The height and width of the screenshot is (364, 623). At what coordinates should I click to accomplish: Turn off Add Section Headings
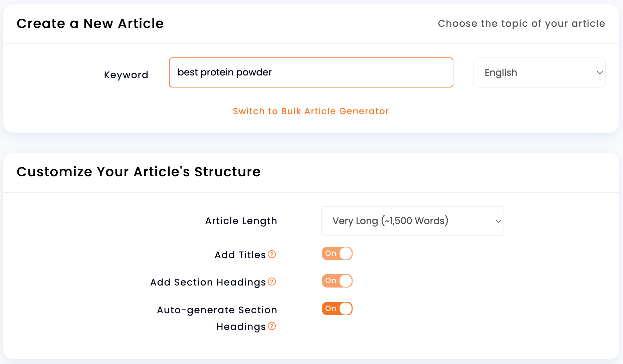point(337,281)
